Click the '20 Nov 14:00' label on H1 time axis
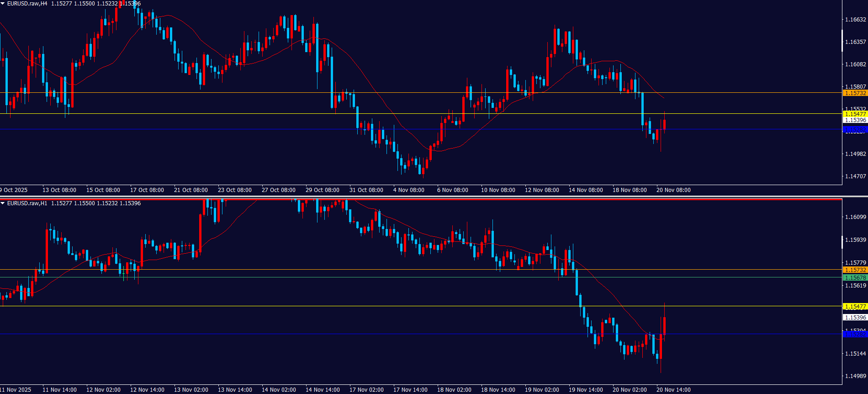 click(673, 390)
